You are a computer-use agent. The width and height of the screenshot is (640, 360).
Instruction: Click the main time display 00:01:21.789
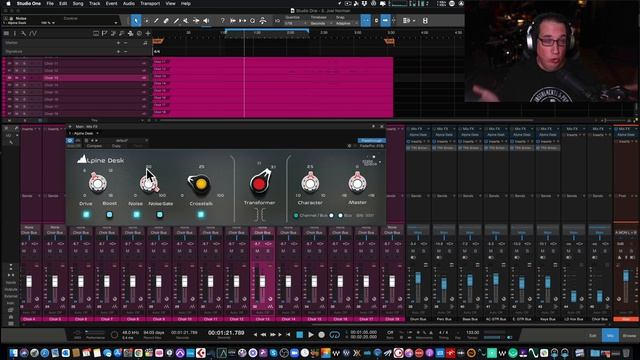[226, 333]
